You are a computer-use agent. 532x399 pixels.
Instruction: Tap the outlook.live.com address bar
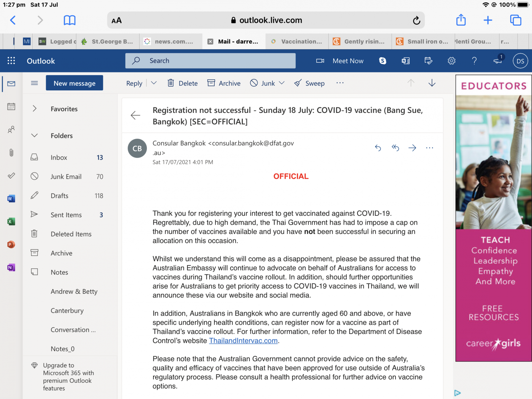pyautogui.click(x=266, y=20)
